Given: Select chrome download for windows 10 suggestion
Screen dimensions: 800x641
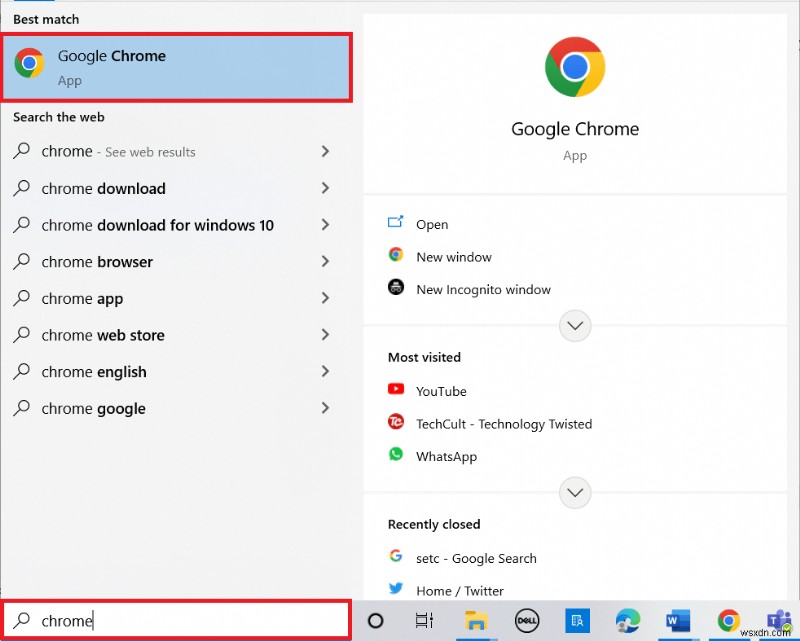Looking at the screenshot, I should point(156,225).
